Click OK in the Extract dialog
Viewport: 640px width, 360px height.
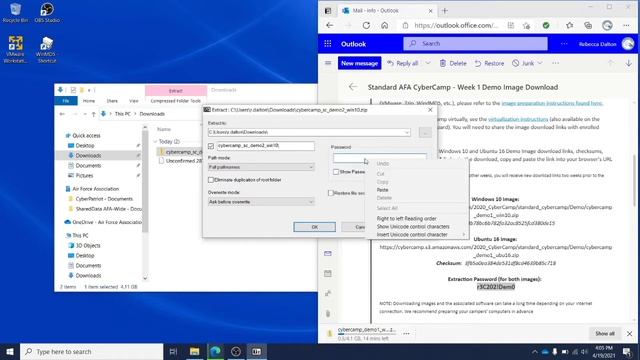(x=314, y=227)
